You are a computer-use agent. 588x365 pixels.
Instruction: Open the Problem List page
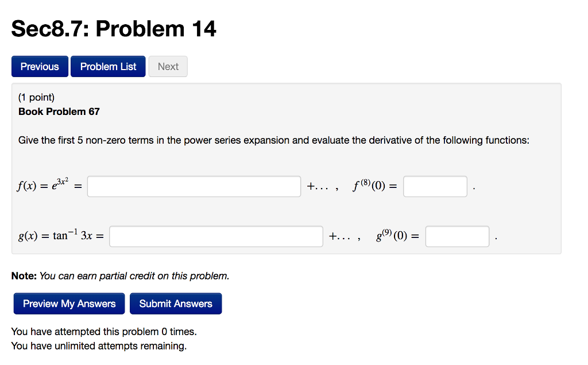pos(107,66)
